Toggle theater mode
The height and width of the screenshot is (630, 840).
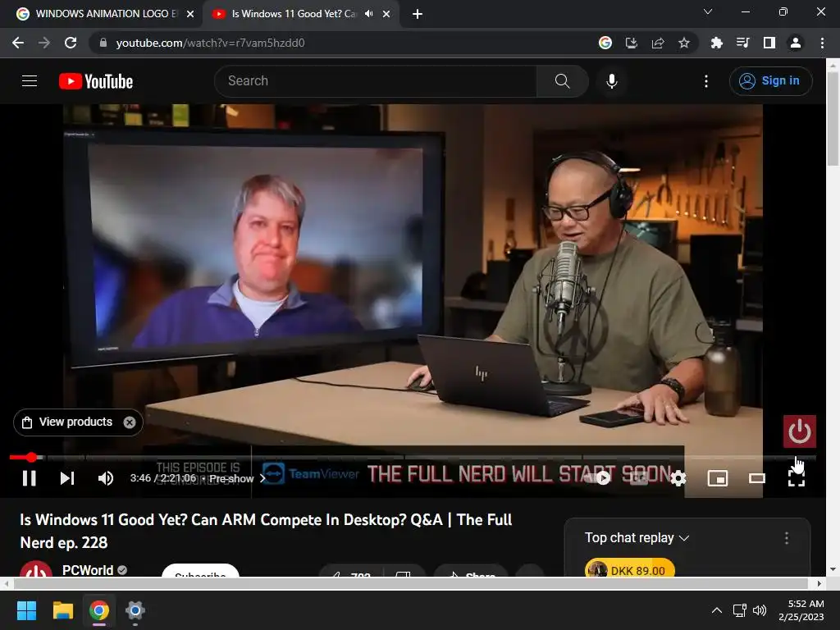pos(756,478)
